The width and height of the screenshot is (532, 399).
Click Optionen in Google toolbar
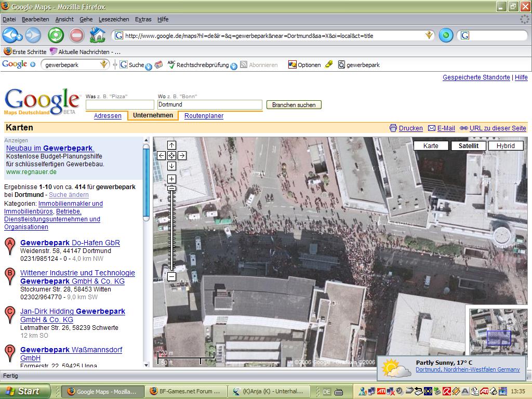tap(304, 64)
